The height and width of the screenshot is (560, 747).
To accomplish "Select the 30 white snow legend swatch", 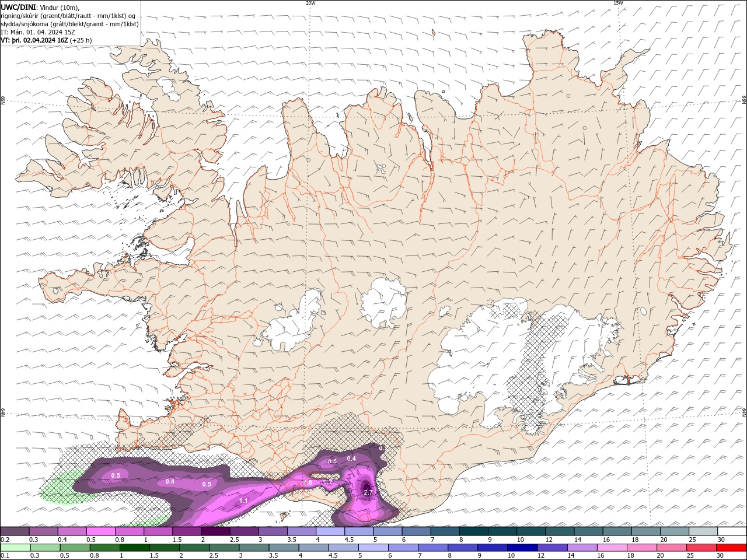I will [x=732, y=531].
